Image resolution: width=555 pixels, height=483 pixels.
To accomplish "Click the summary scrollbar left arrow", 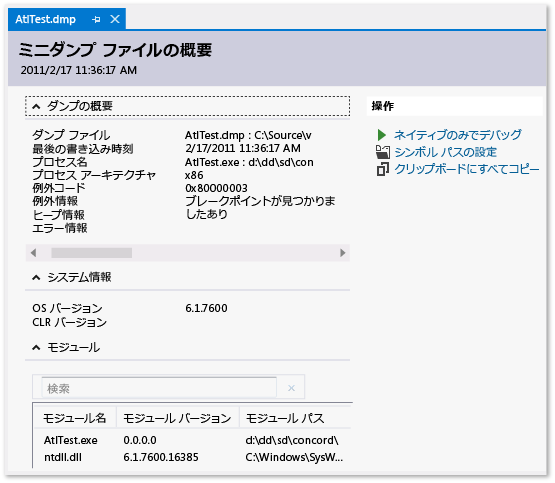I will (x=34, y=253).
